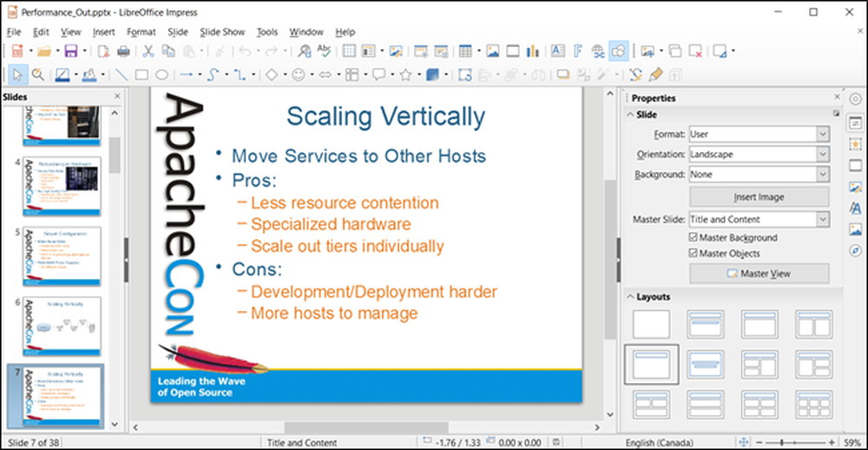
Task: Select the Callout shapes tool
Action: tap(378, 75)
